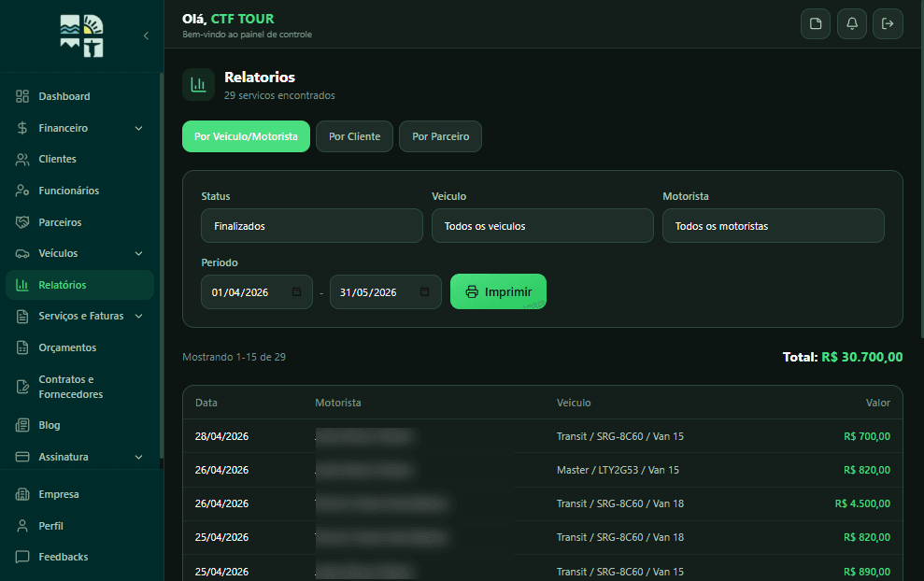Click the Imprimir button

coord(498,291)
